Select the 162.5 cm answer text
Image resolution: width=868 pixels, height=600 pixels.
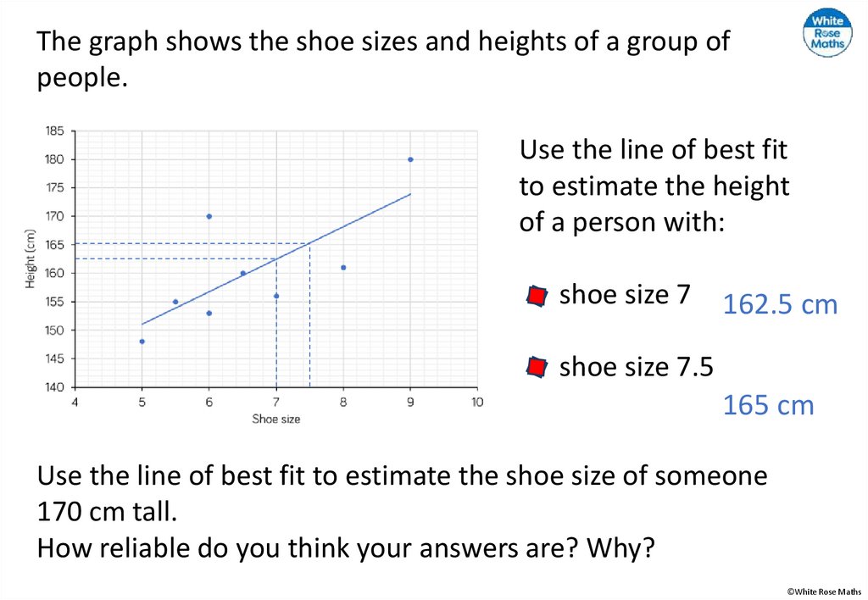click(780, 305)
